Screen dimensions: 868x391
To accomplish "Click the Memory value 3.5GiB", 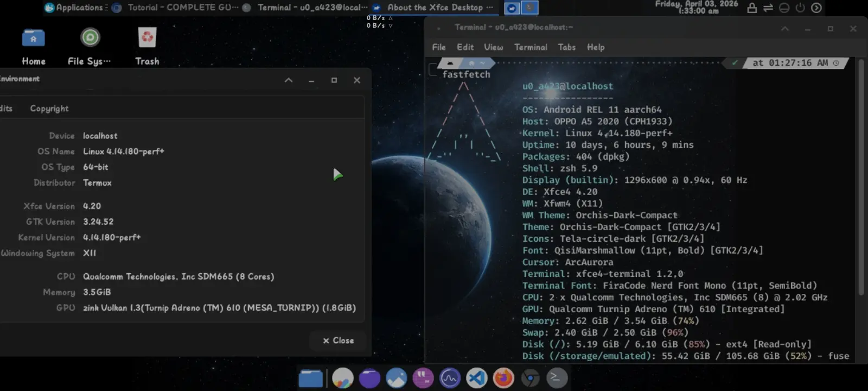I will 97,292.
